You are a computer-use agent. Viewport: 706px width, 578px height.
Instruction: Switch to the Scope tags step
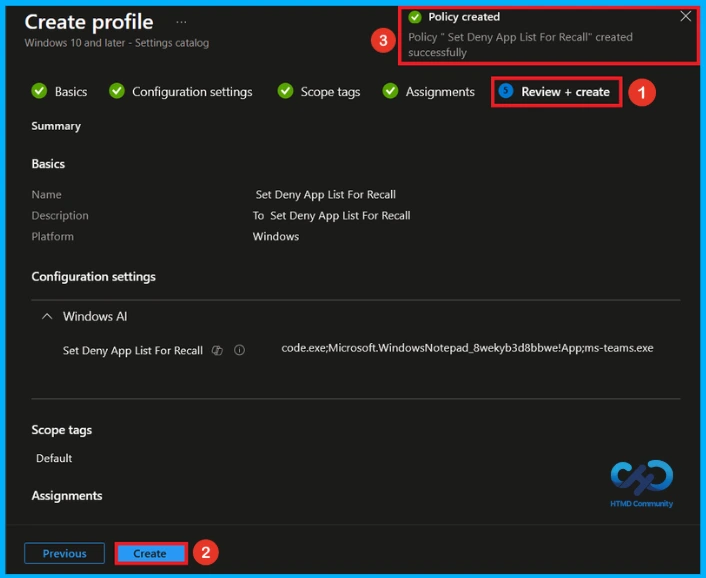(330, 92)
